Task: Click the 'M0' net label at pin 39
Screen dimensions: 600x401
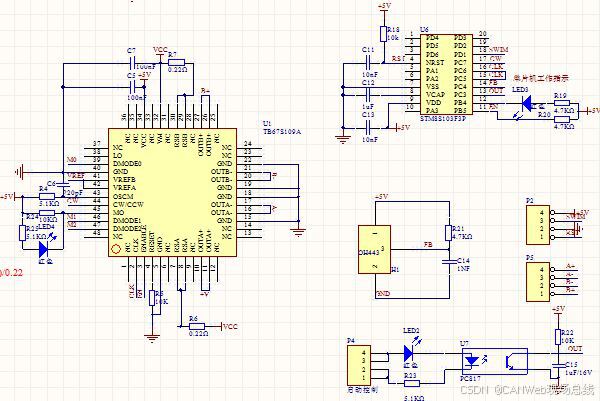Action: 72,160
